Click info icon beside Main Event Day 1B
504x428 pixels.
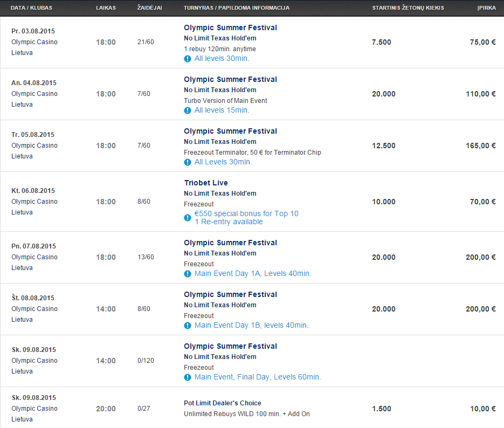188,326
